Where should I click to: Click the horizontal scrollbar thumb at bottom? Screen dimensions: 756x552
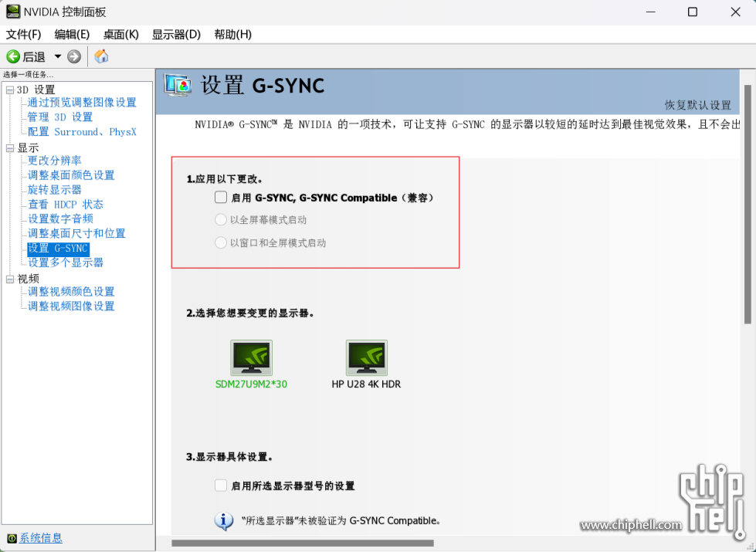coord(303,544)
